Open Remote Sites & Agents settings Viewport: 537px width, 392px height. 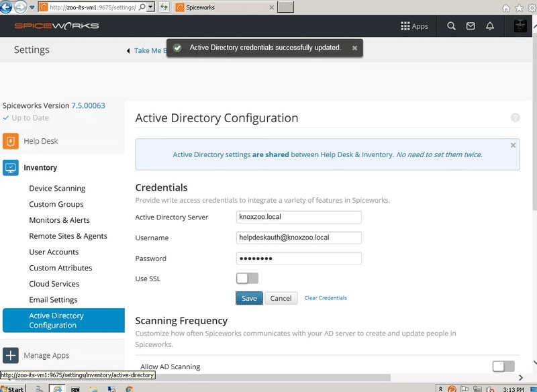click(68, 236)
